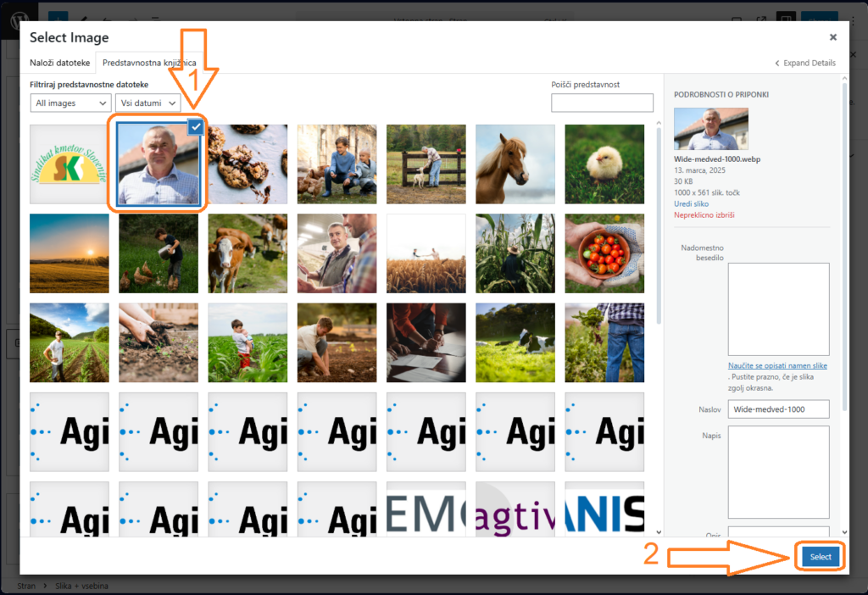
Task: Select the brown horse thumbnail
Action: [x=515, y=164]
